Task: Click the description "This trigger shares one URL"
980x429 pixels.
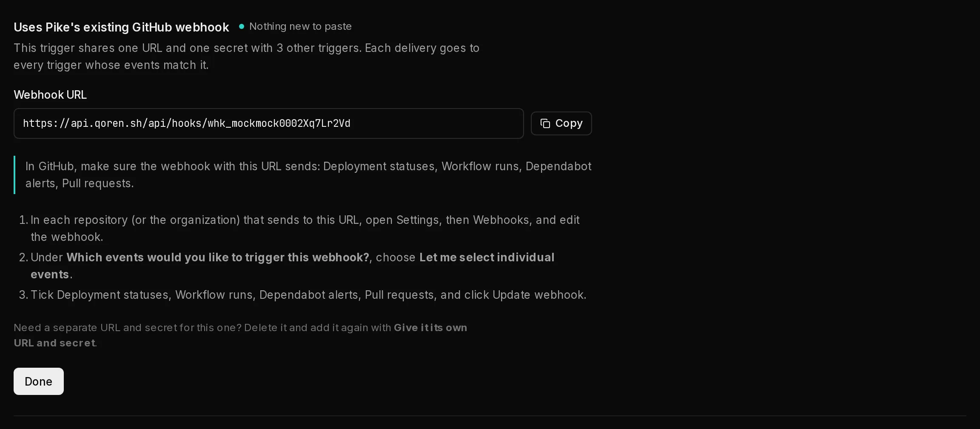Action: (246, 57)
